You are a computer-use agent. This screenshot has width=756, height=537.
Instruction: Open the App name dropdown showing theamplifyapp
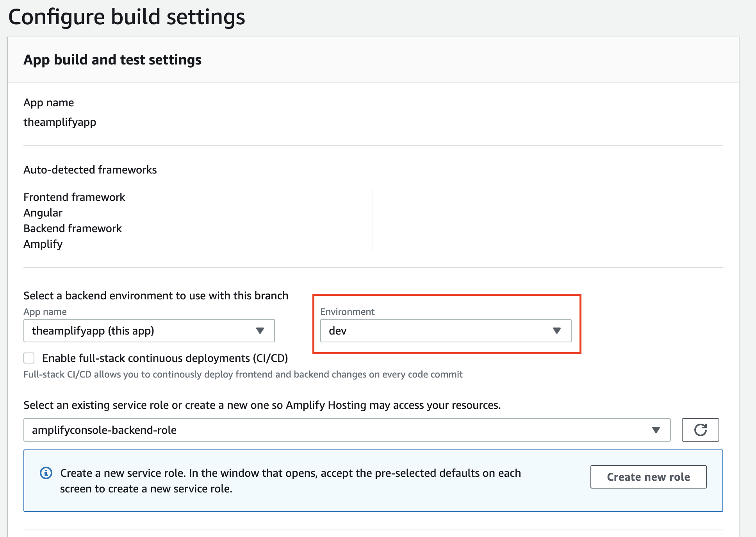tap(149, 331)
